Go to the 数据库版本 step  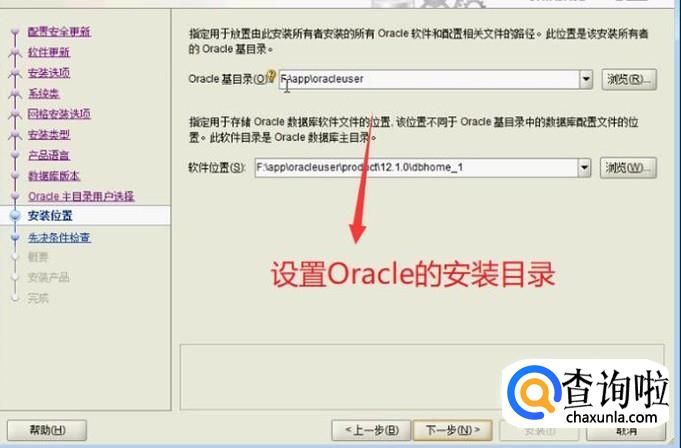[x=54, y=176]
